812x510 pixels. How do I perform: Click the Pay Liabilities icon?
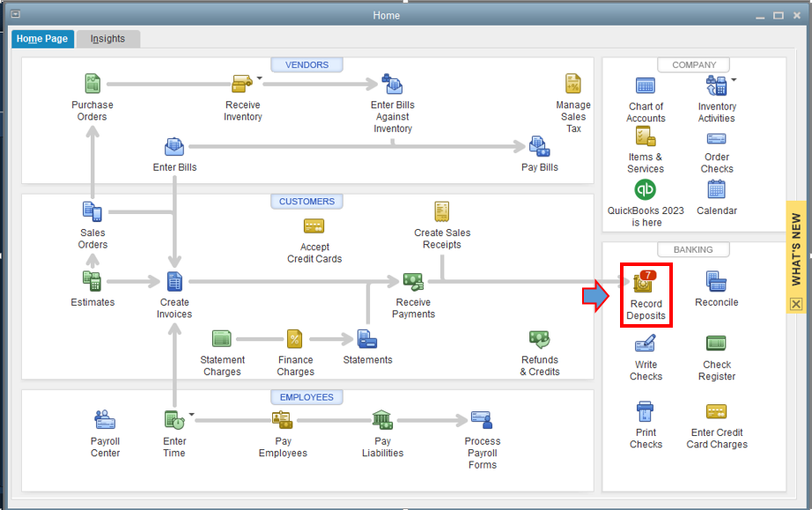click(x=382, y=419)
